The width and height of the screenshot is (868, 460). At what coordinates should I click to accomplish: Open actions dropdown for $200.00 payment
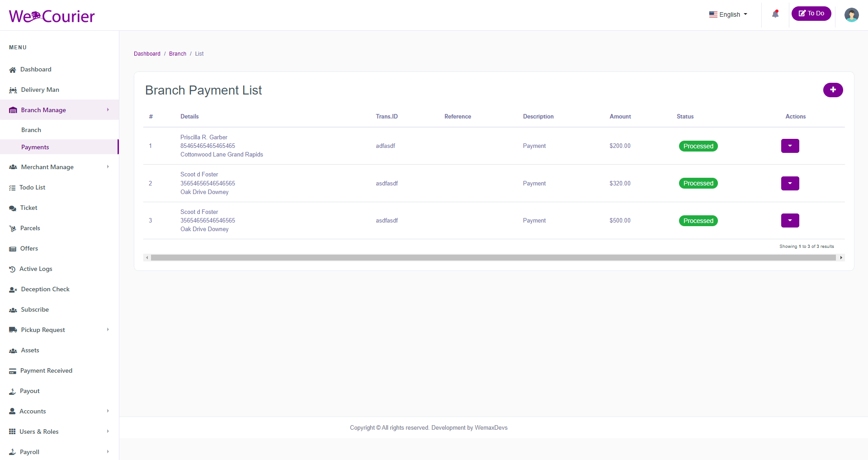click(790, 146)
